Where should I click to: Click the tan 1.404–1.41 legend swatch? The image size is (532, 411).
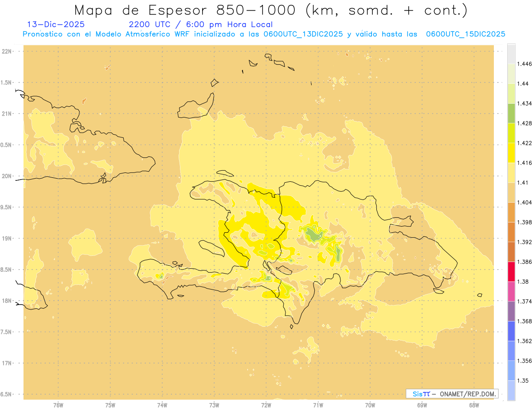click(511, 192)
